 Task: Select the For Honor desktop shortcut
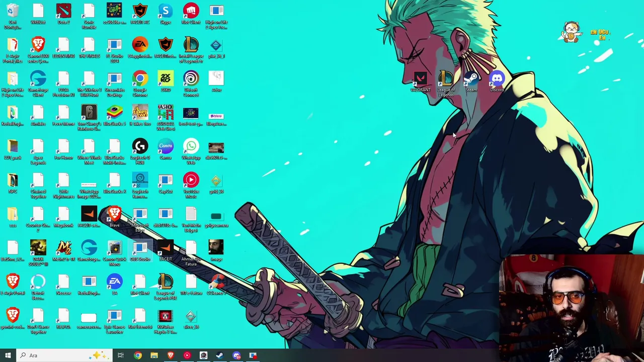63,149
